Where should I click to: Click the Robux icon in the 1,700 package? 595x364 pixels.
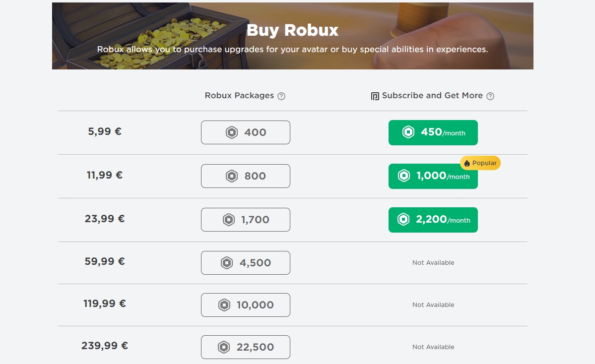click(x=229, y=220)
